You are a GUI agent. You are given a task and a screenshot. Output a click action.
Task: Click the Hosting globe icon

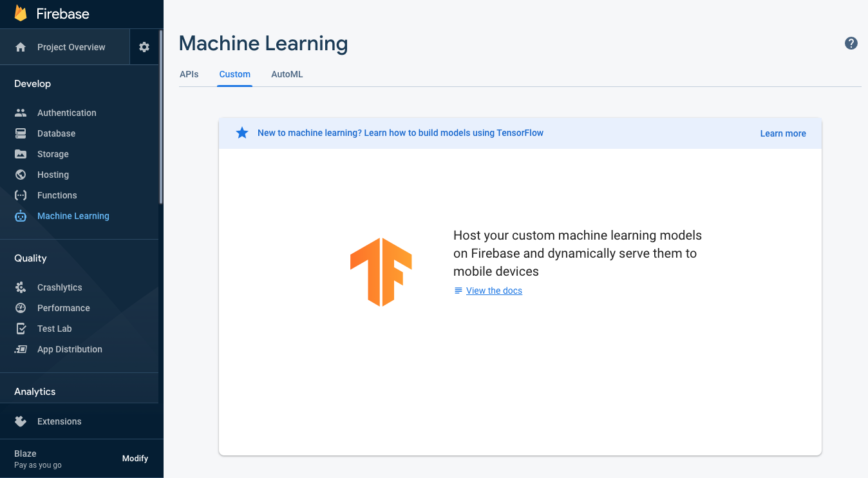(x=21, y=175)
